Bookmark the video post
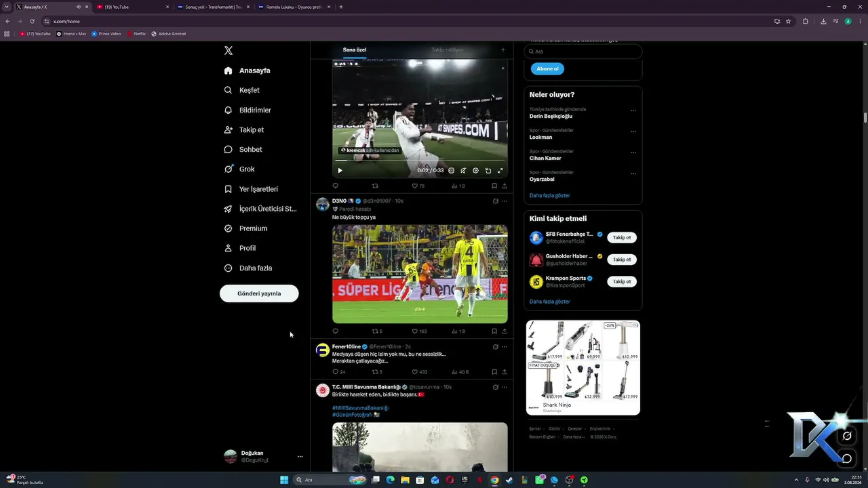This screenshot has height=488, width=868. click(x=494, y=186)
